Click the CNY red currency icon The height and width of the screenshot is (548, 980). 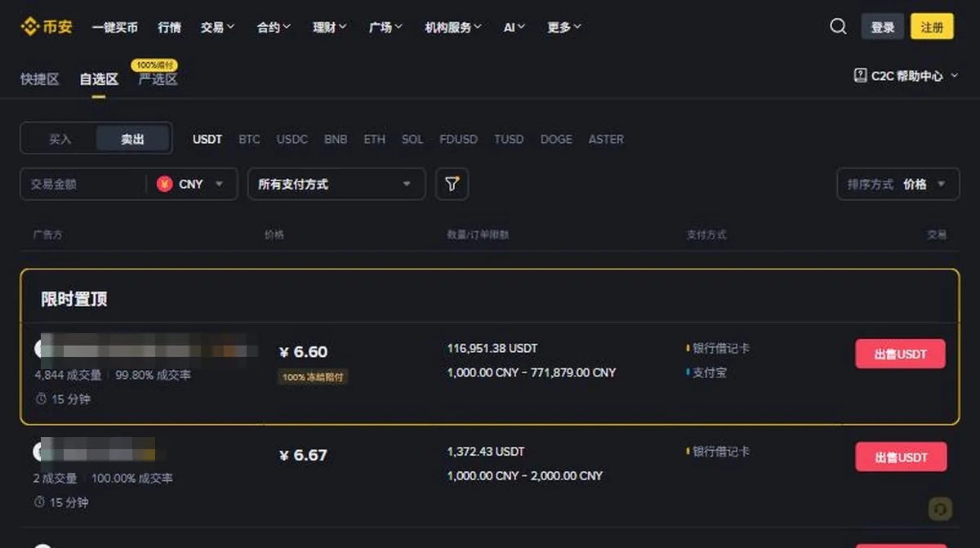click(164, 185)
